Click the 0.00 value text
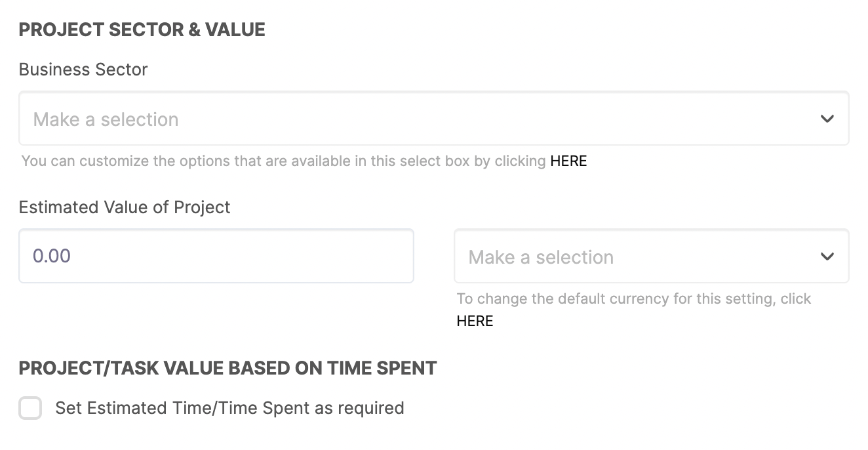 [52, 256]
